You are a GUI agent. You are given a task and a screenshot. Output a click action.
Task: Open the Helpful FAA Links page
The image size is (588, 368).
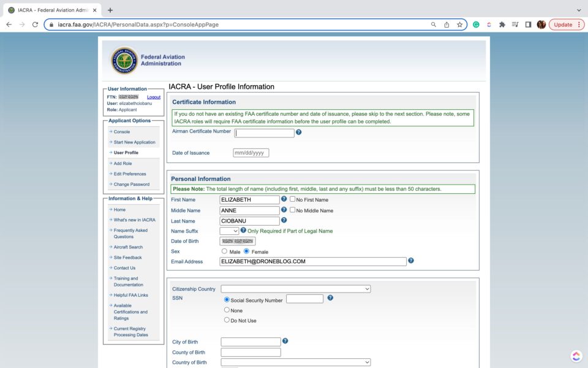[x=131, y=295]
